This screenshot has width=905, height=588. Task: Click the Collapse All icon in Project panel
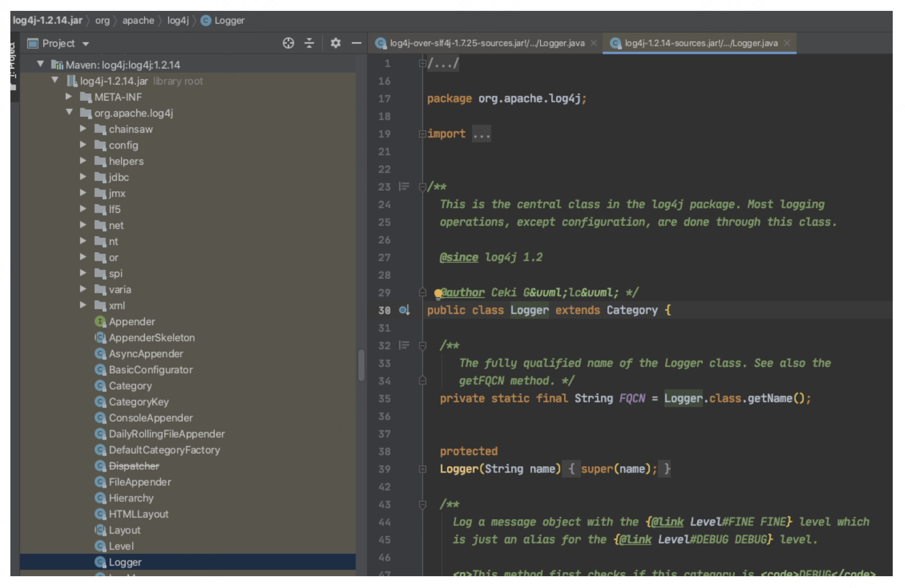coord(309,43)
